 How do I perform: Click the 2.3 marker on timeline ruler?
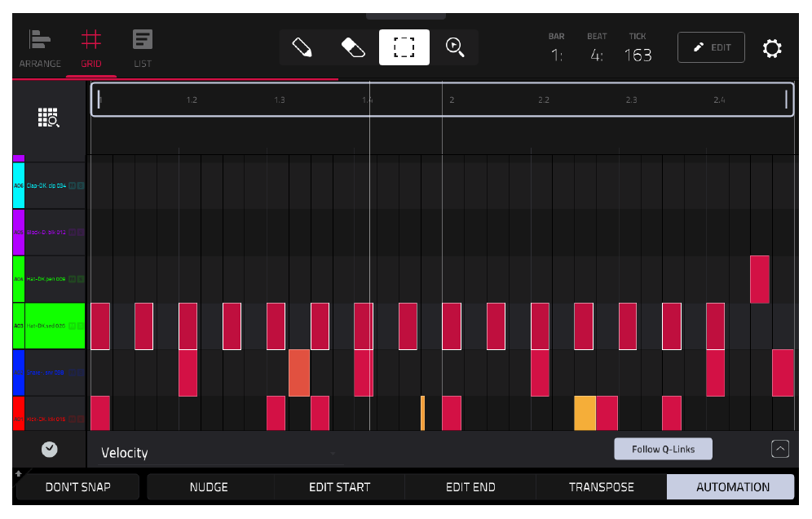pos(631,100)
